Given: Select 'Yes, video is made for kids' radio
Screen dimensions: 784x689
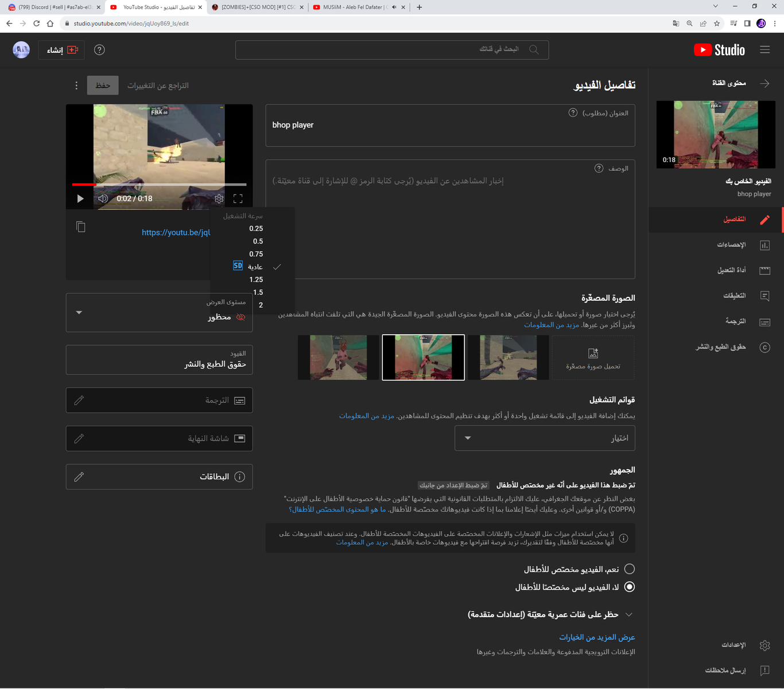Looking at the screenshot, I should click(630, 569).
